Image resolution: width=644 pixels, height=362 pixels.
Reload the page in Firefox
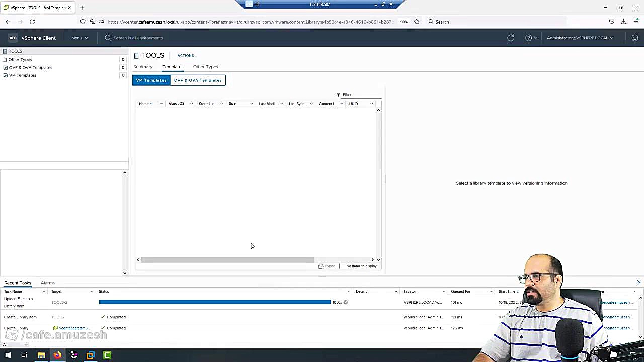[32, 22]
